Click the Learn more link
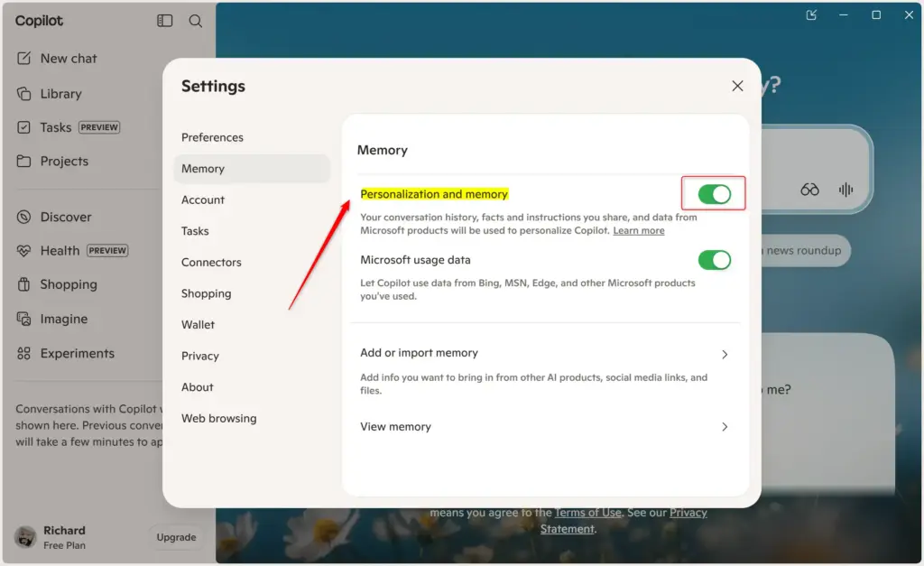 click(638, 230)
